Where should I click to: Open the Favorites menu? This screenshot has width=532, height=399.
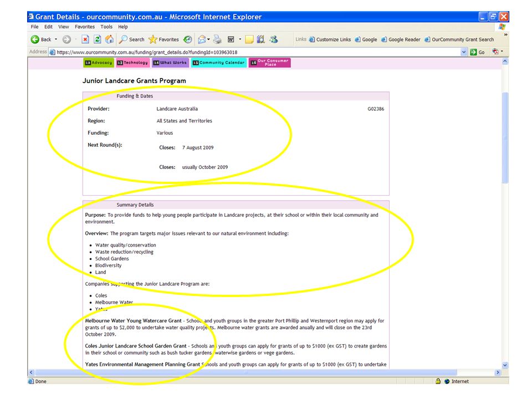click(x=85, y=27)
